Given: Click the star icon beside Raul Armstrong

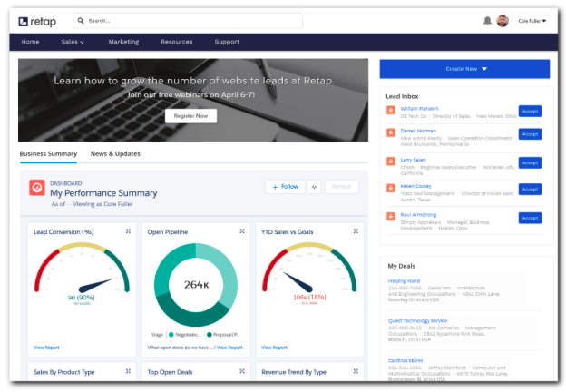Looking at the screenshot, I should coord(391,216).
